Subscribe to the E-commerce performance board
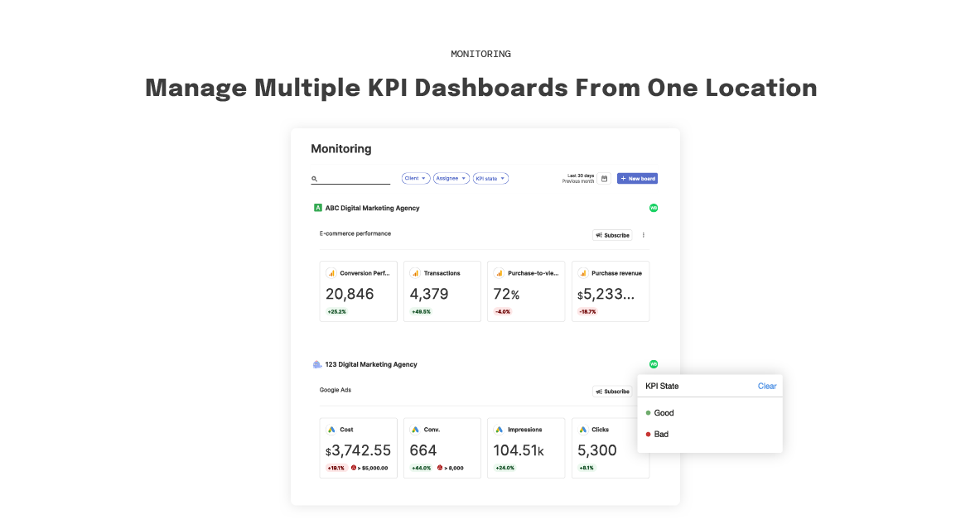 (x=612, y=235)
